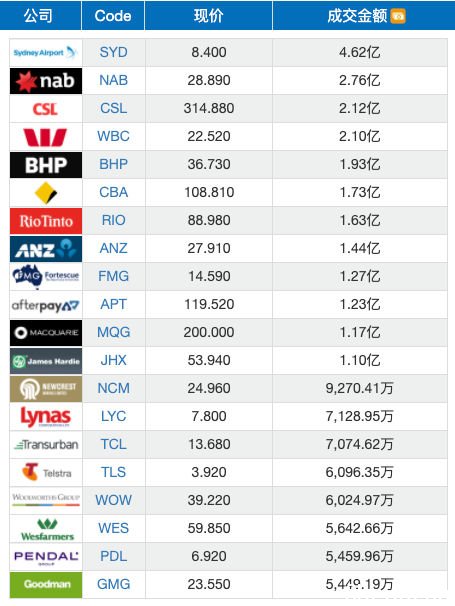455x606 pixels.
Task: Open the SYD stock code link
Action: coord(113,52)
